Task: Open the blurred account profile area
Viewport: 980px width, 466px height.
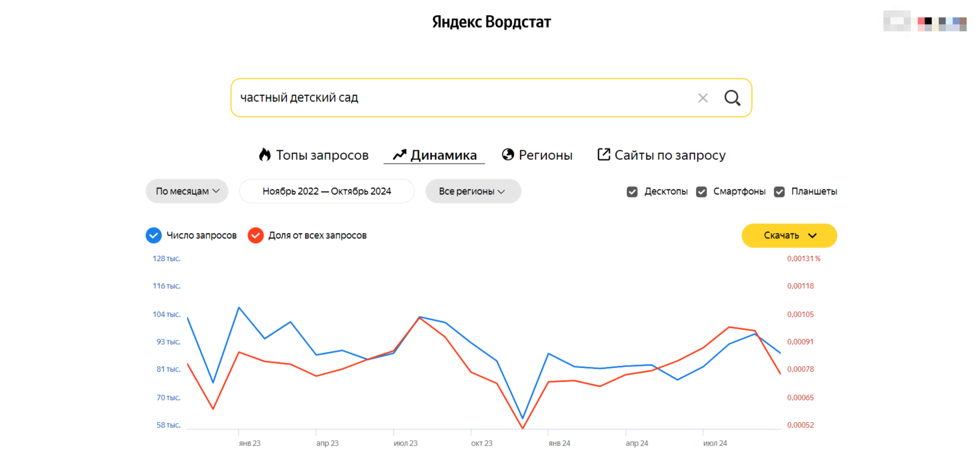Action: click(x=925, y=21)
